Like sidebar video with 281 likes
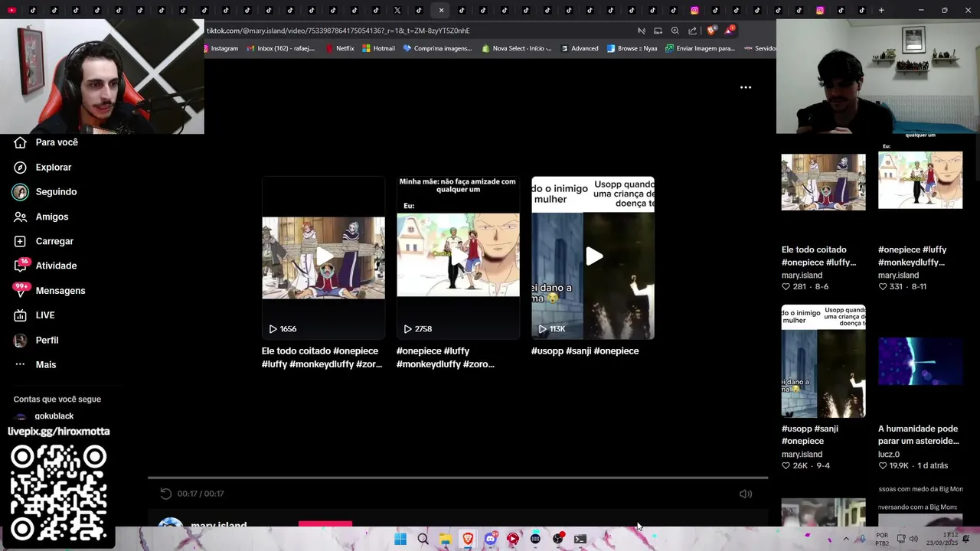Screen dimensions: 980x551 click(x=786, y=286)
